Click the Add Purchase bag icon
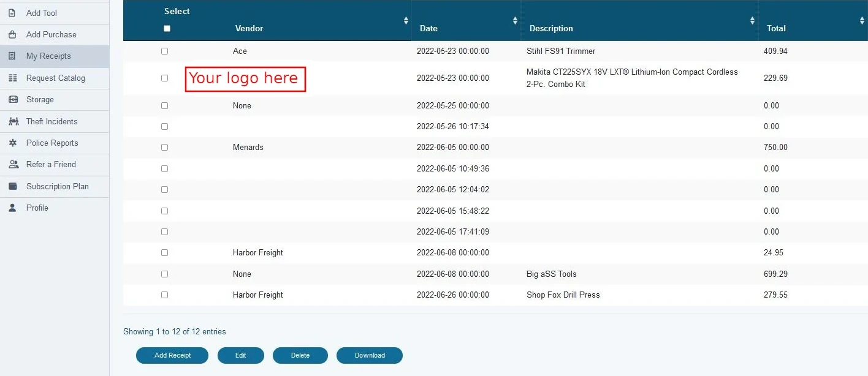This screenshot has height=376, width=868. click(x=12, y=34)
